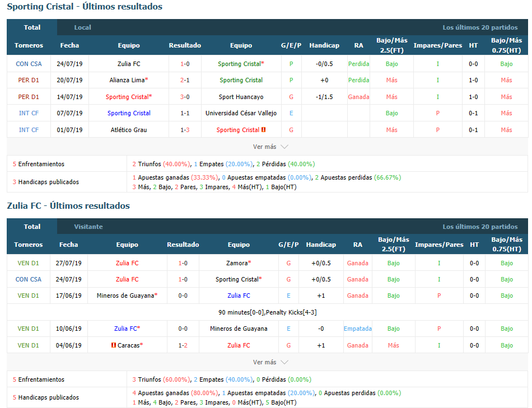
Task: Open Caracas team link
Action: (130, 345)
